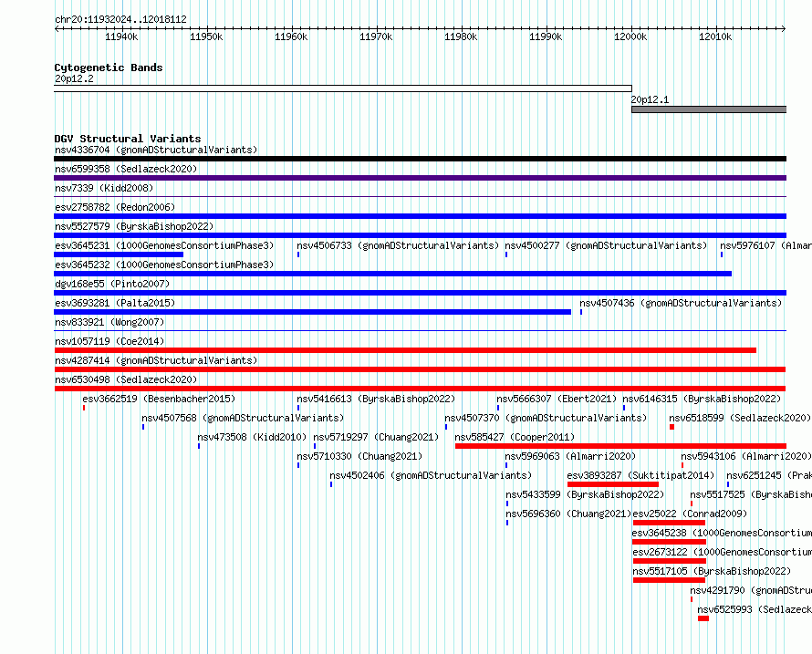Image resolution: width=812 pixels, height=654 pixels.
Task: Open nsv5517105 (ByrskaBishop2022) label
Action: (x=712, y=572)
